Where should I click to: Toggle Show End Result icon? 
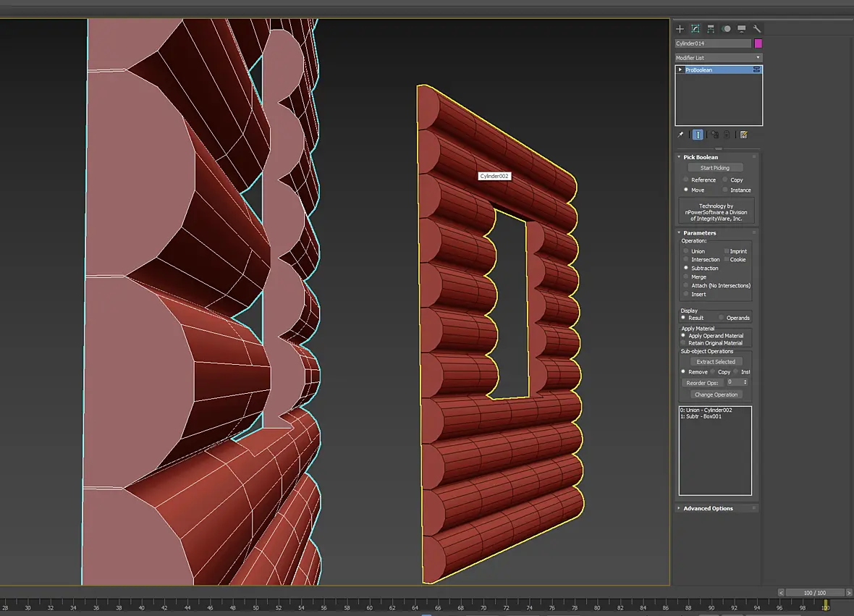click(x=698, y=135)
